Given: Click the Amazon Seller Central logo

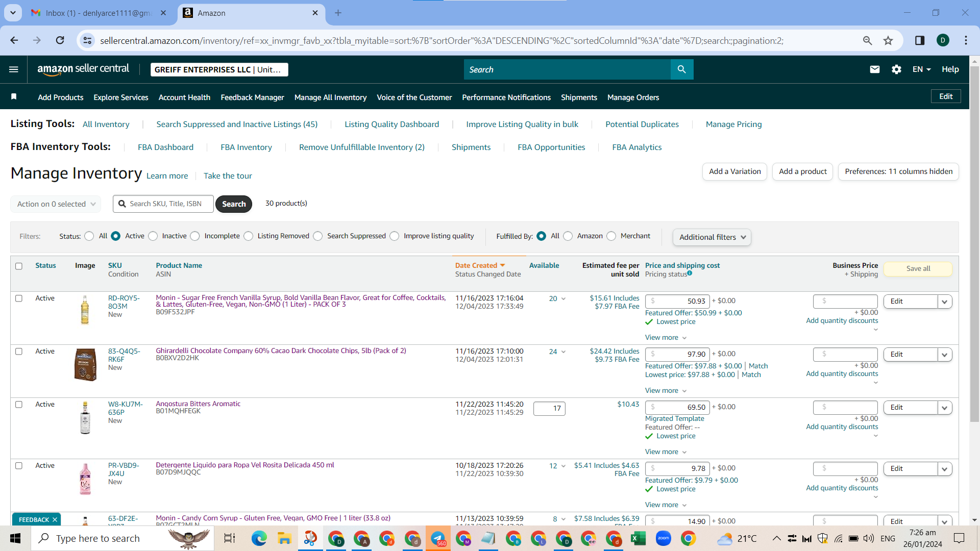Looking at the screenshot, I should (x=83, y=69).
